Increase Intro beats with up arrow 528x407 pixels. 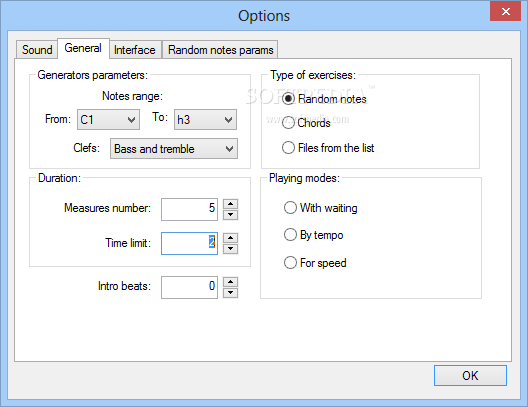coord(231,282)
